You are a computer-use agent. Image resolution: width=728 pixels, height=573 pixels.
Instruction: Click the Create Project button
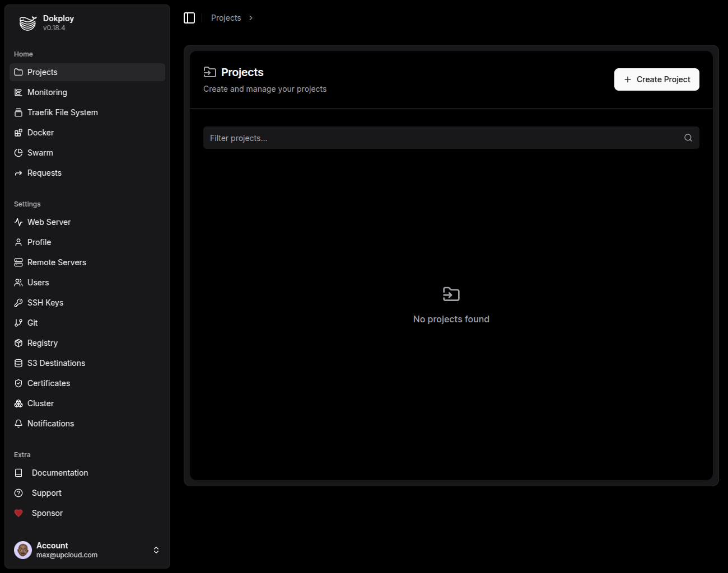coord(656,79)
